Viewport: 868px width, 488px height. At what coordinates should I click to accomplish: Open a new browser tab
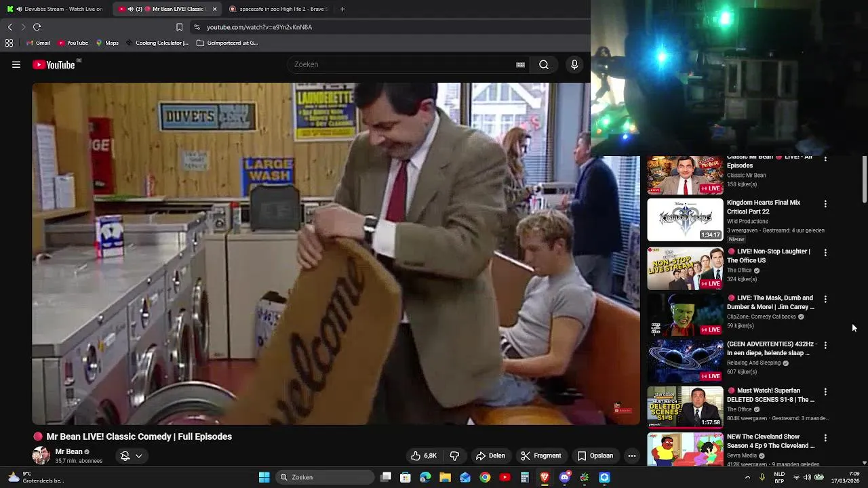click(342, 9)
